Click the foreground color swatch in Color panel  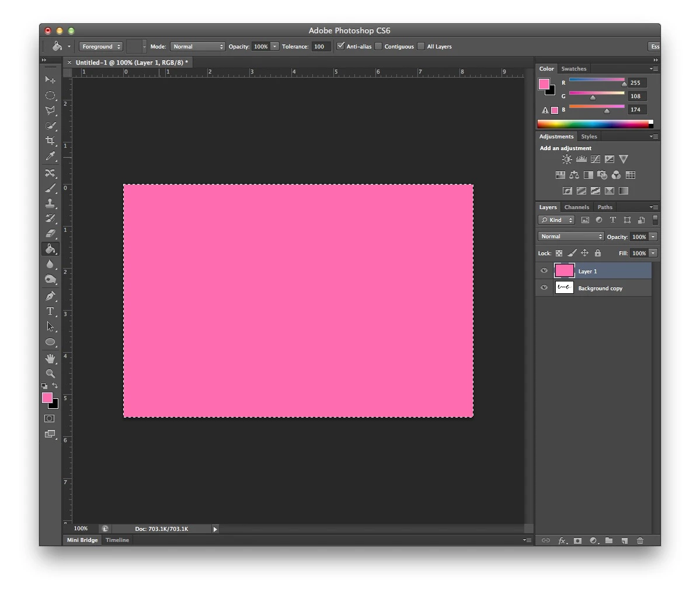[544, 84]
